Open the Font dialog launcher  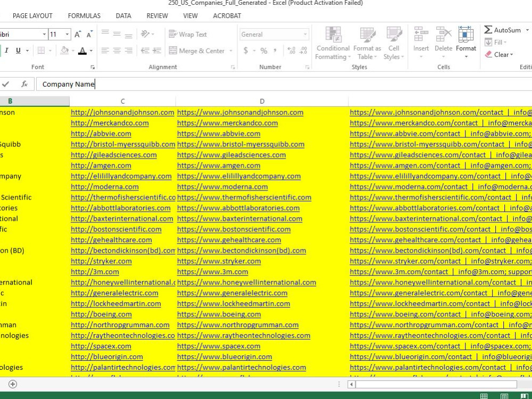(93, 67)
